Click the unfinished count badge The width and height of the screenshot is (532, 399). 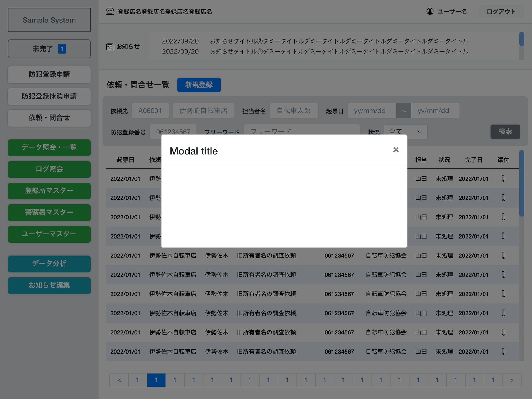click(x=62, y=49)
